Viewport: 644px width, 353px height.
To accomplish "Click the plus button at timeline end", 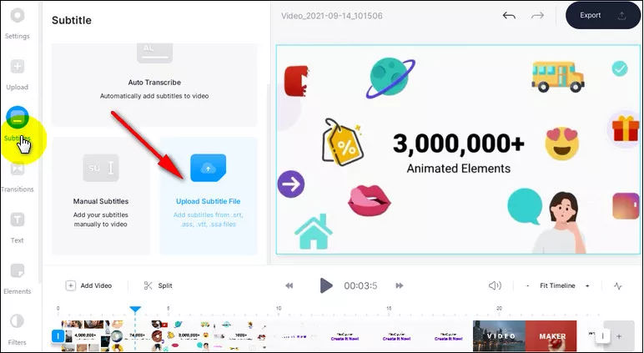I will pos(619,336).
